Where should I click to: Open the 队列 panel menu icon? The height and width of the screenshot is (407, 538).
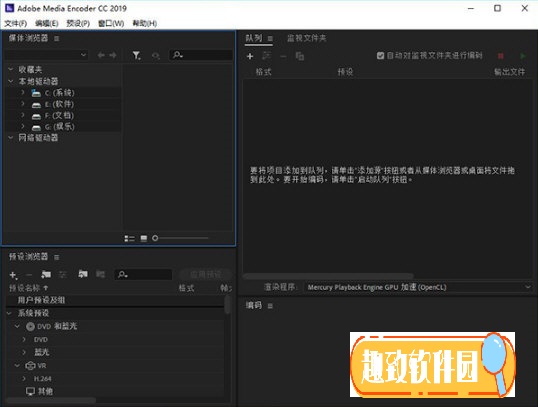(270, 38)
